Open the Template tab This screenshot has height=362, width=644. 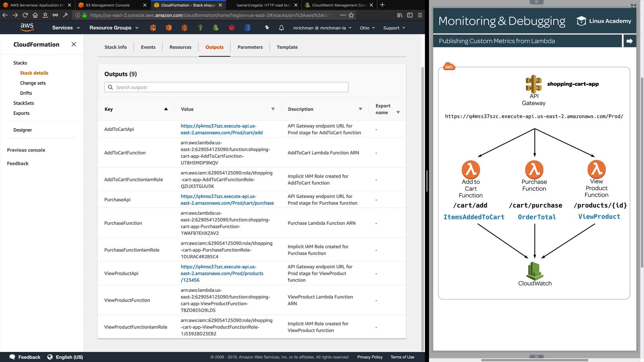click(x=287, y=47)
